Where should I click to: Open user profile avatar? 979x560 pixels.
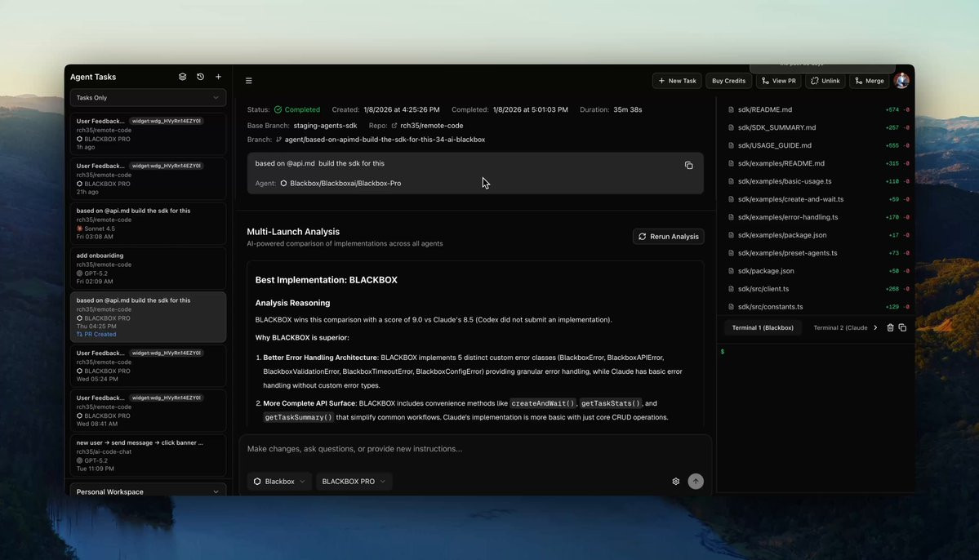tap(901, 81)
